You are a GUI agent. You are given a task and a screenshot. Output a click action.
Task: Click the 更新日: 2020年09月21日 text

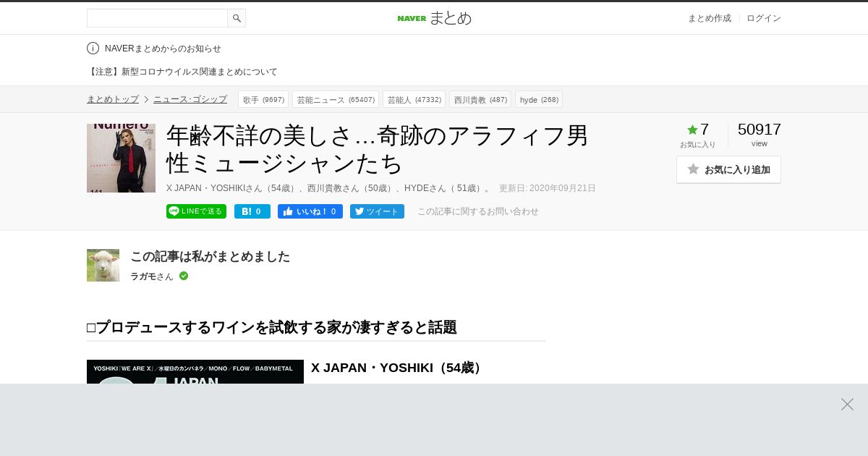click(x=548, y=188)
